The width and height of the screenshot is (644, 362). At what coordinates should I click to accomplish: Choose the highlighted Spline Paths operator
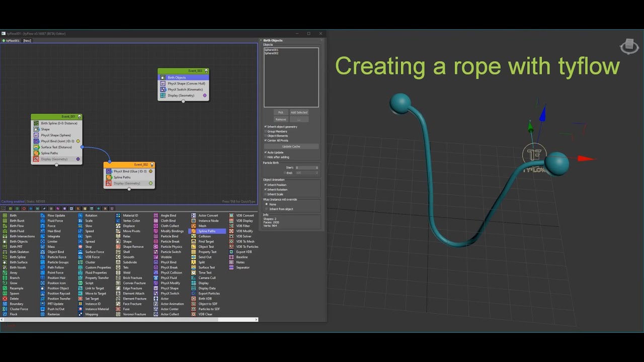point(207,231)
